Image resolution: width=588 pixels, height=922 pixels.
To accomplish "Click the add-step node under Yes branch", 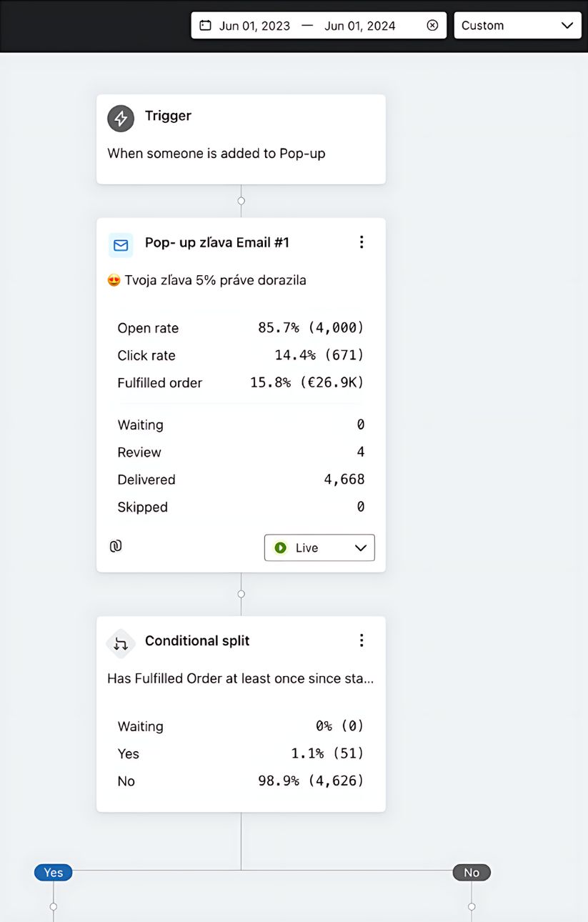I will point(54,906).
